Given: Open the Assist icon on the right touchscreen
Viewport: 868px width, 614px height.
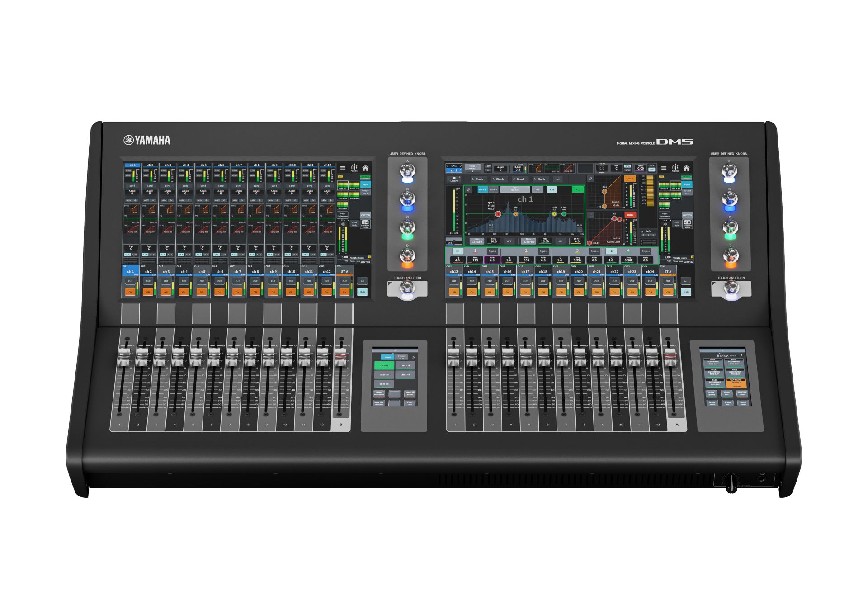Looking at the screenshot, I should click(x=675, y=168).
